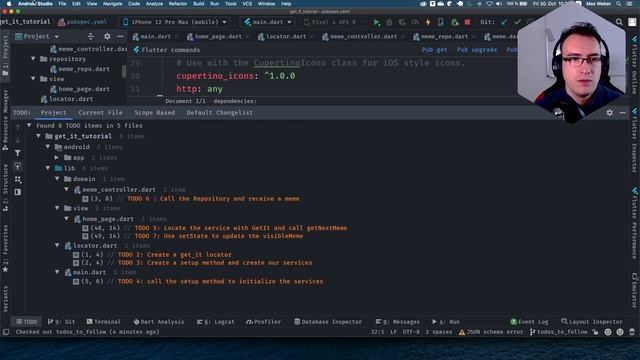Image resolution: width=640 pixels, height=360 pixels.
Task: Open Flutter Inspector side panel
Action: click(x=634, y=141)
